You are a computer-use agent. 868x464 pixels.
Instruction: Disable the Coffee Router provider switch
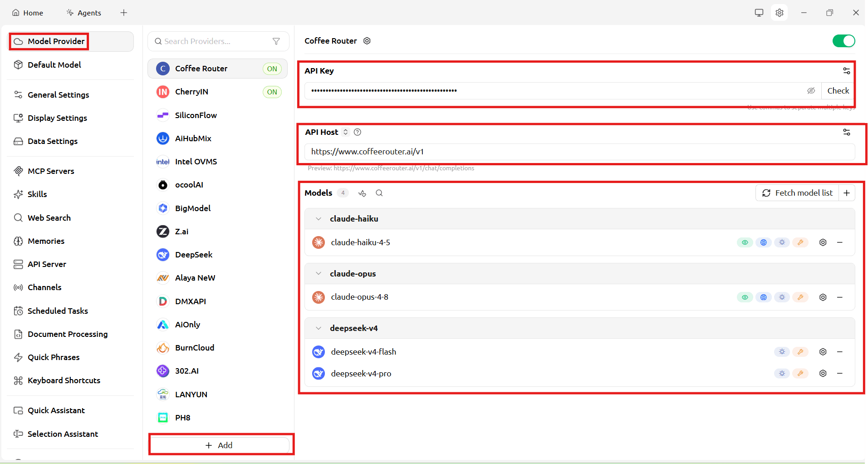coord(844,41)
